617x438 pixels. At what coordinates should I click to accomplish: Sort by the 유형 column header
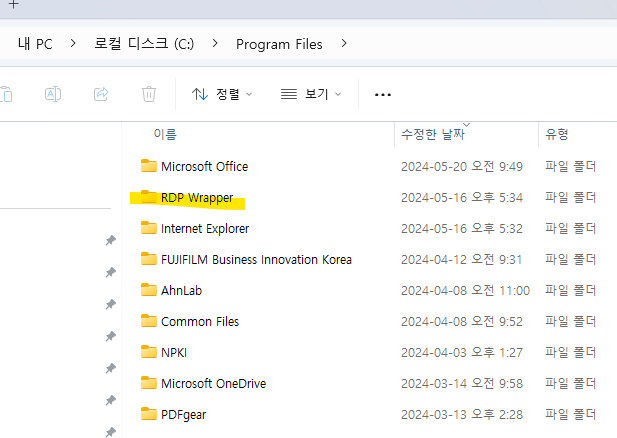556,134
